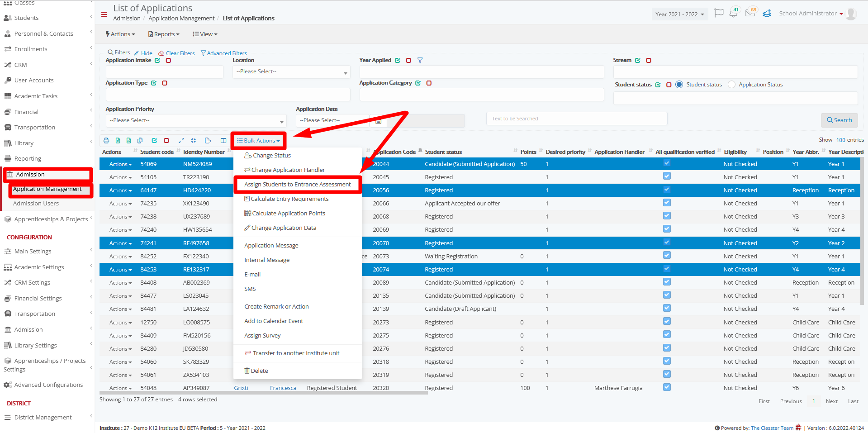
Task: Click the user avatar picture
Action: pos(851,14)
